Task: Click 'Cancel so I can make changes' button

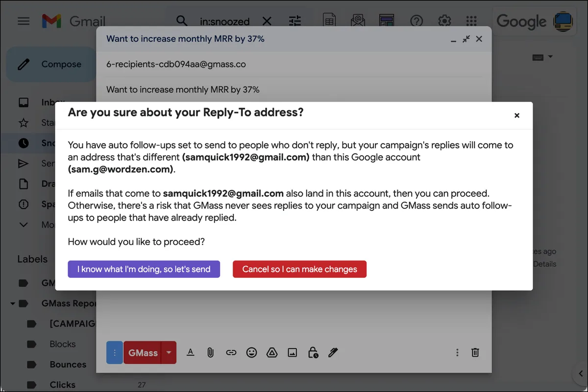Action: pos(299,269)
